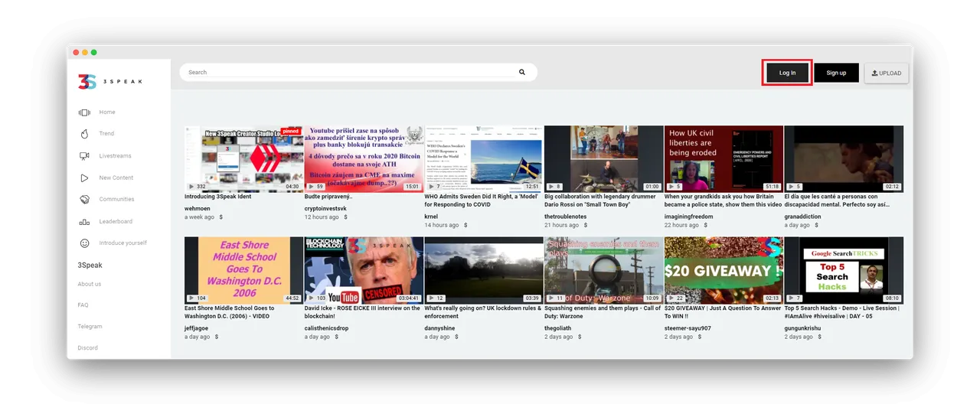
Task: Open Communities from sidebar
Action: (x=116, y=199)
